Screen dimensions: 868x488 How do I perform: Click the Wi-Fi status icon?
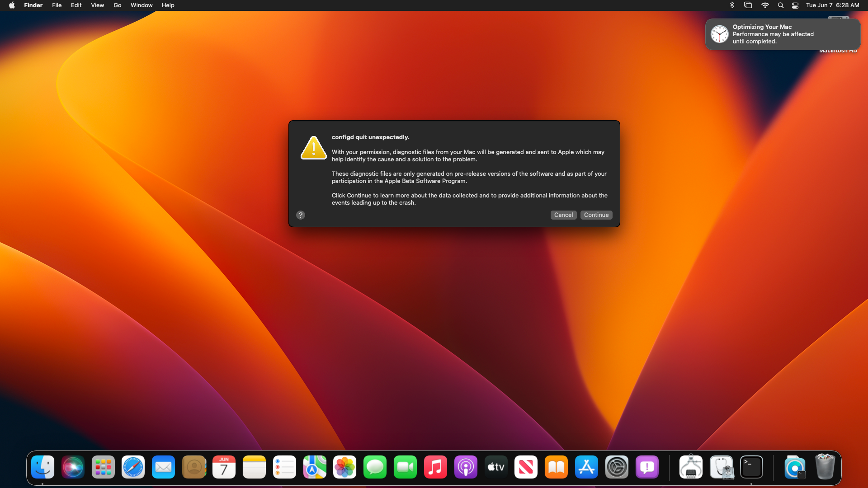(x=765, y=5)
